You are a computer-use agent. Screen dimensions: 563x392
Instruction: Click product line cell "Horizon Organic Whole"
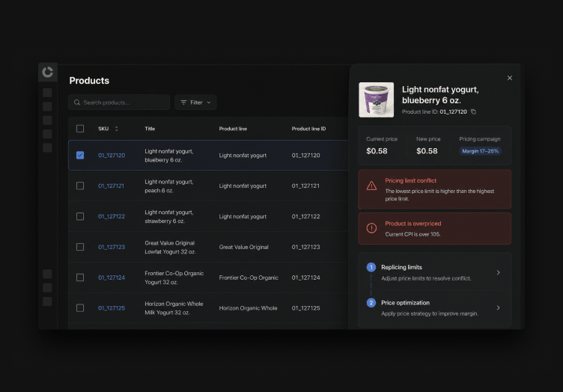(248, 308)
